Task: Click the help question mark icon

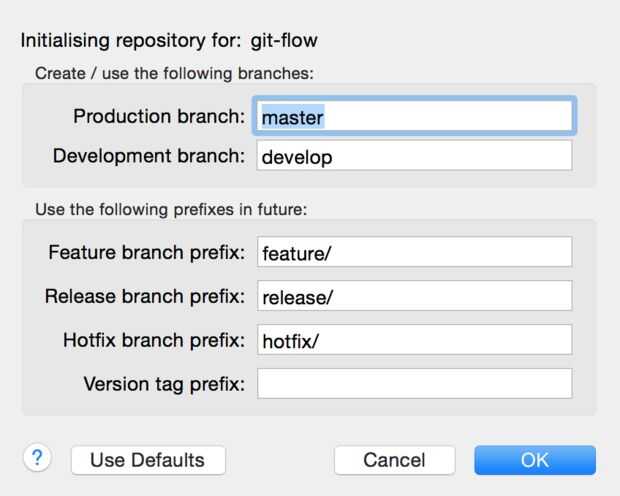Action: click(37, 458)
